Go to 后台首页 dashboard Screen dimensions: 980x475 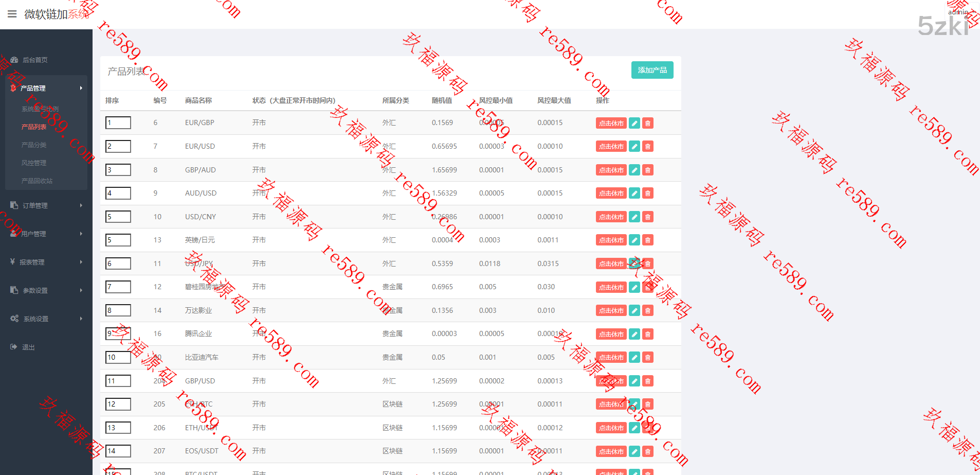pyautogui.click(x=35, y=60)
